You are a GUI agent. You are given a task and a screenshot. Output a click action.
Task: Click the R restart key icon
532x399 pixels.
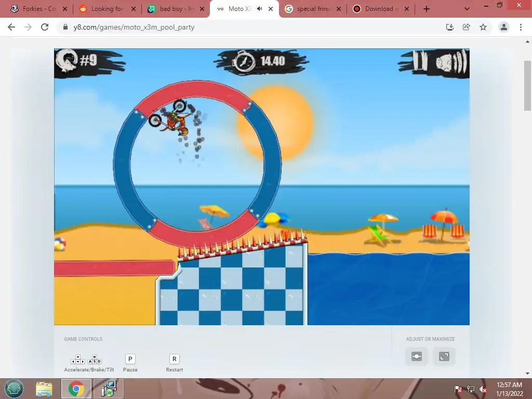pos(175,359)
